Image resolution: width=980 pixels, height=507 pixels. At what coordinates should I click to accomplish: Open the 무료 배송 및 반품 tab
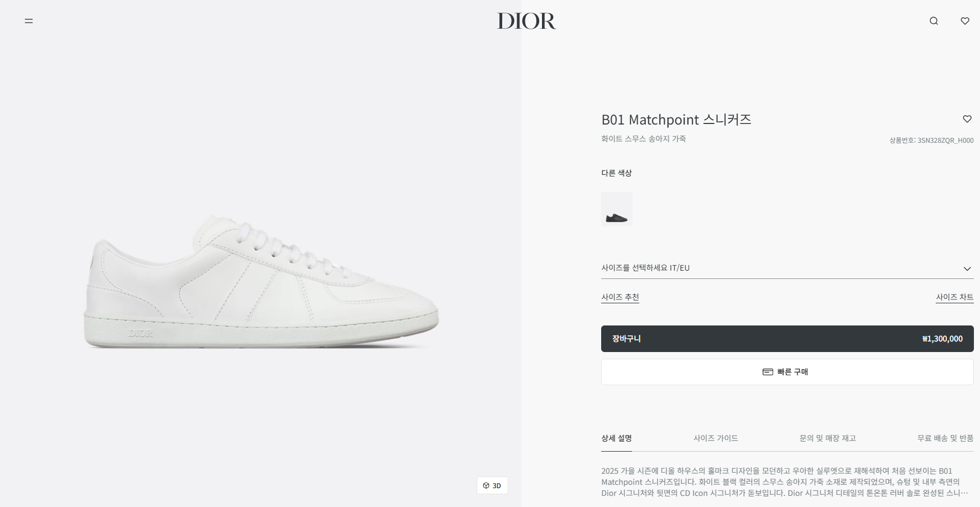945,438
